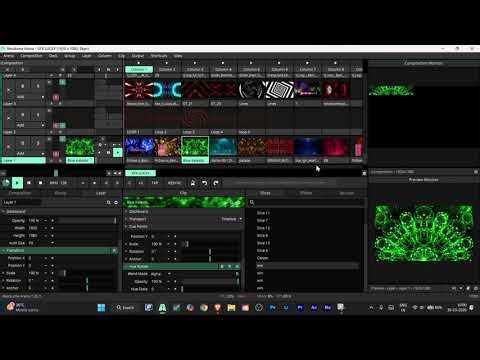
Task: Click the undo arrow icon
Action: (x=204, y=183)
